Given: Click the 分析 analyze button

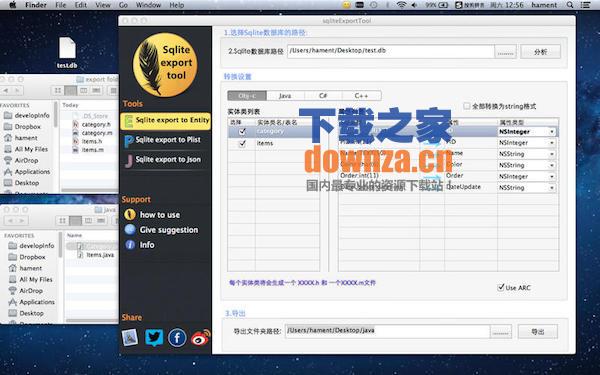Looking at the screenshot, I should click(540, 52).
